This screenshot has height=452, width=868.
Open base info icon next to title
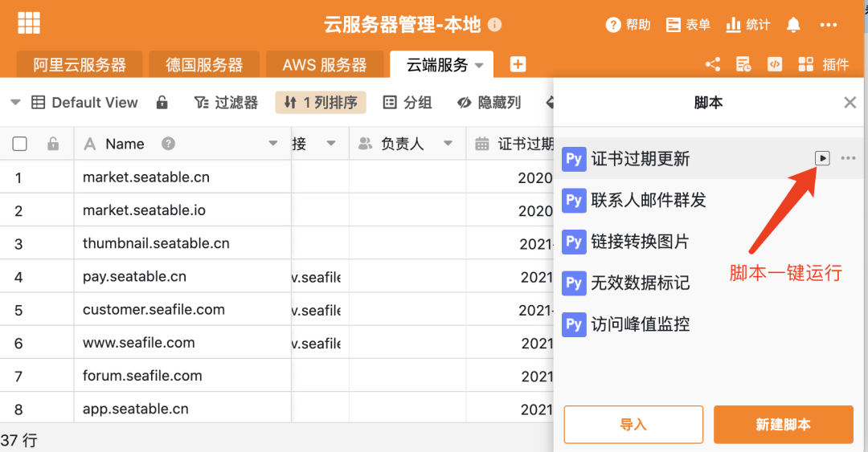click(x=495, y=25)
